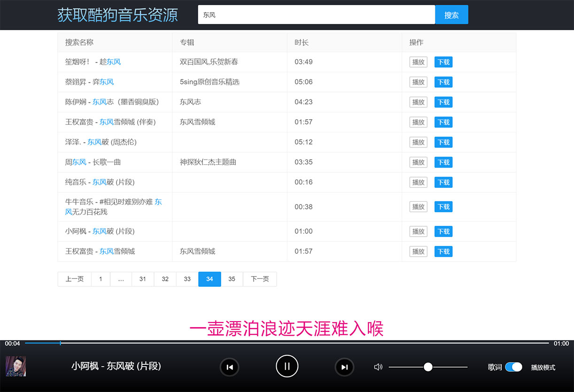Go to page 35 of results
The width and height of the screenshot is (574, 392).
(232, 279)
